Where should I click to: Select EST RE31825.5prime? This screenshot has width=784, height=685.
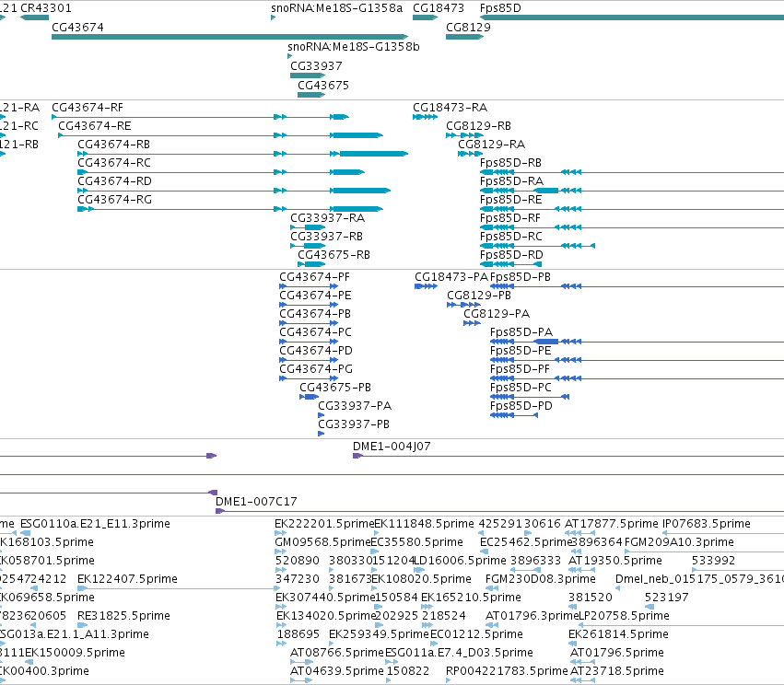tap(123, 616)
